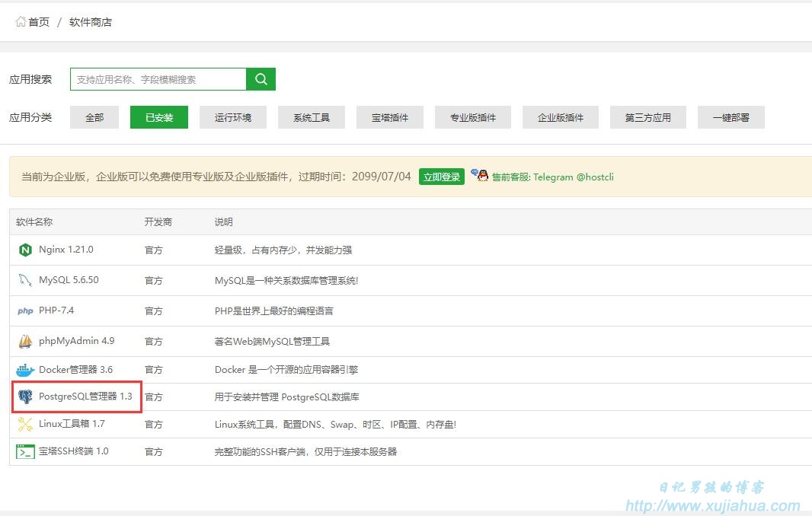Click the Nginx logo icon

25,250
